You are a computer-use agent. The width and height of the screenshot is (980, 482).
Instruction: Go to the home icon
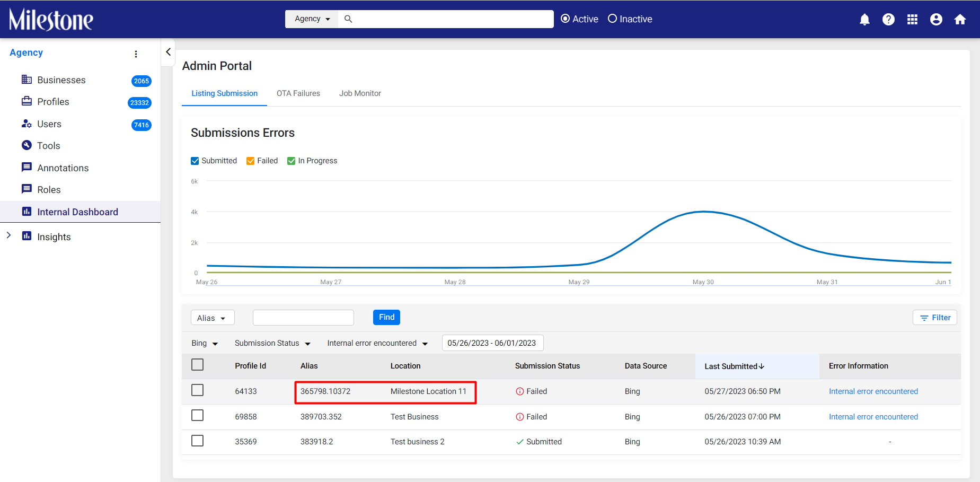[x=960, y=20]
